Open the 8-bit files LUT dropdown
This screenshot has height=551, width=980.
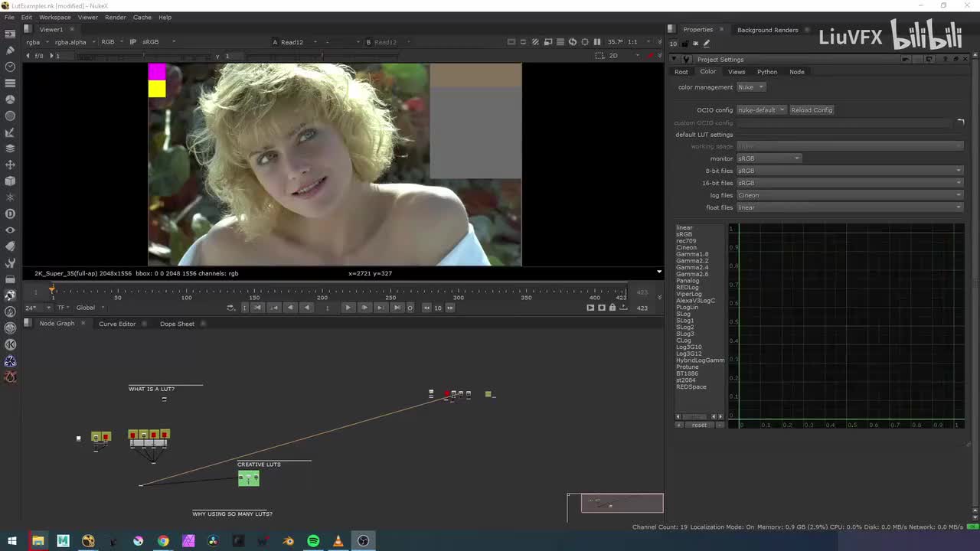point(850,171)
